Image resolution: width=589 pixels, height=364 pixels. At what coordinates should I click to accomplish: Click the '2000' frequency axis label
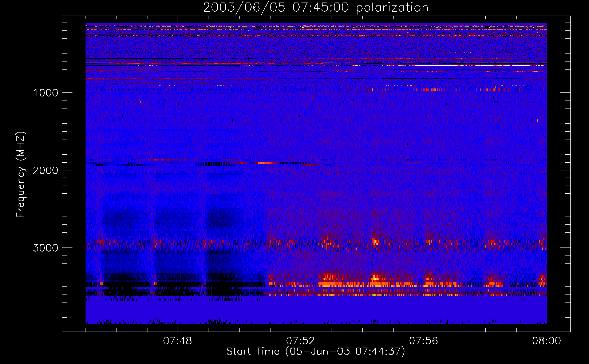point(46,170)
